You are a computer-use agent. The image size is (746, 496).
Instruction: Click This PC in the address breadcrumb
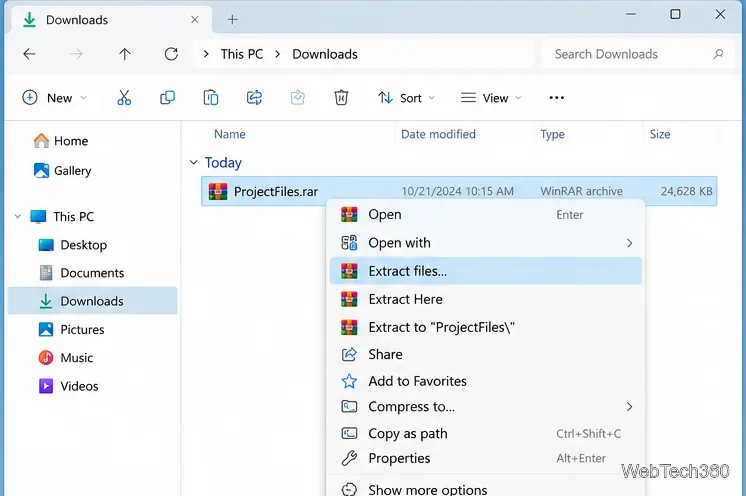242,54
